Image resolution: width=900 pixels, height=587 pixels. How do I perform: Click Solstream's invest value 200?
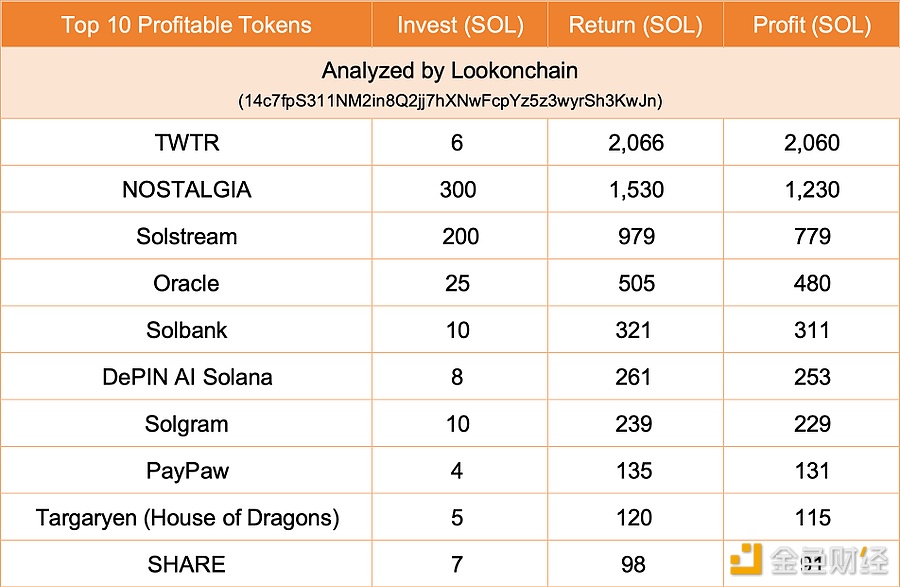(x=460, y=237)
